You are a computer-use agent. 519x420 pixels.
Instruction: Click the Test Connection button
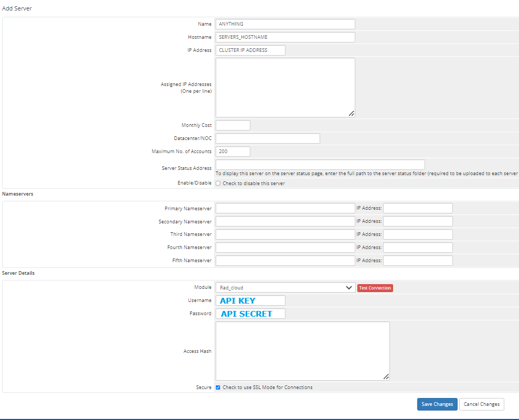coord(375,288)
